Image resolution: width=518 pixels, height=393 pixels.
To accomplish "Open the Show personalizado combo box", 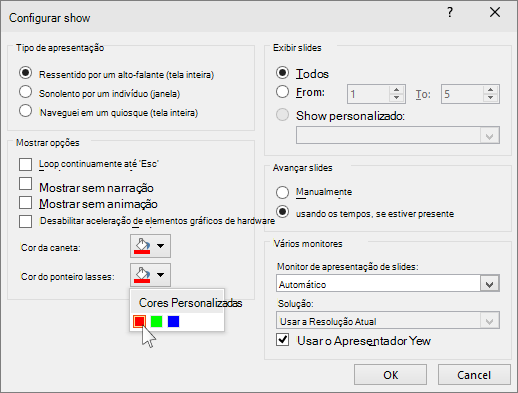I will coord(398,135).
